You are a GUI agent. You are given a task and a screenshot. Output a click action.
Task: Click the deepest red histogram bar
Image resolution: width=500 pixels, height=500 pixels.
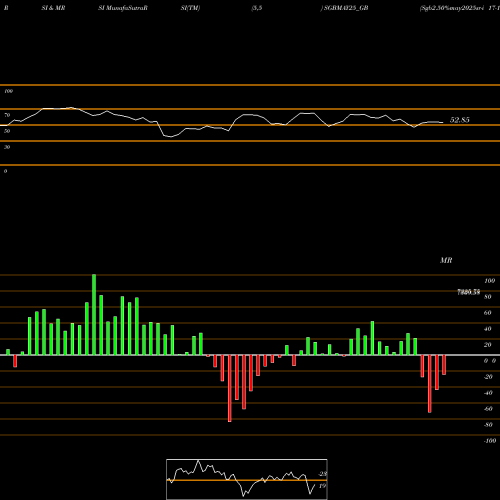230,389
